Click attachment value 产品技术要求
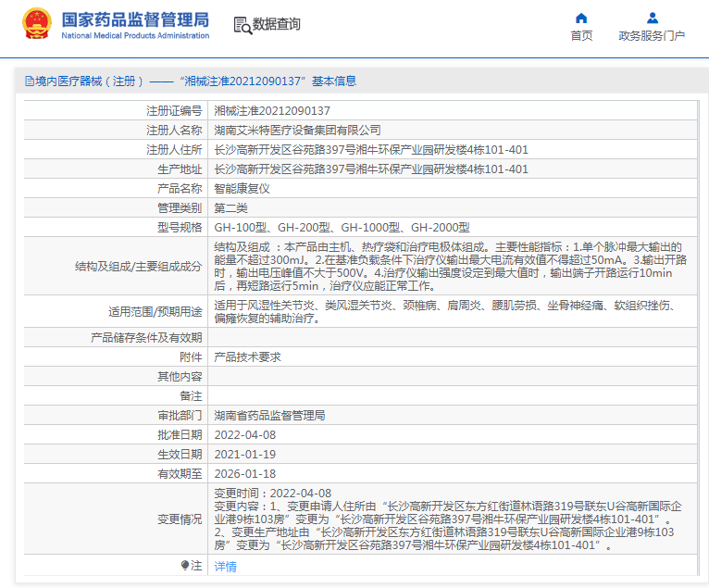709x588 pixels. coord(247,357)
